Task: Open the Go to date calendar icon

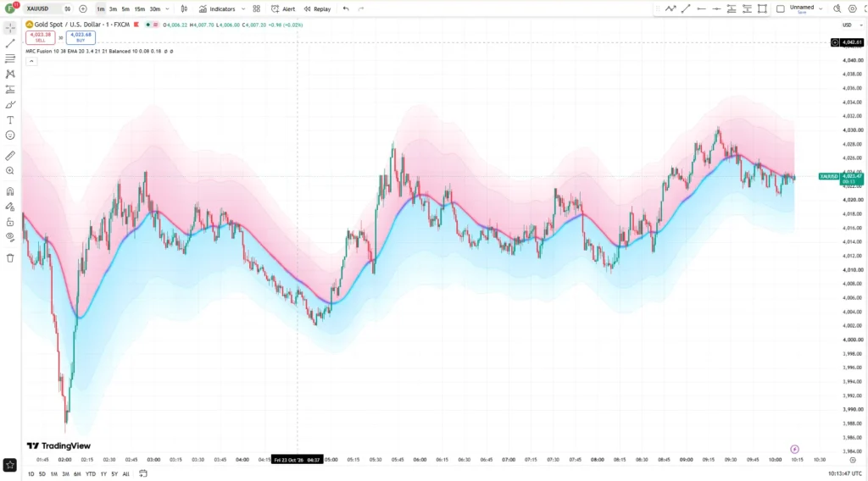Action: [x=142, y=473]
